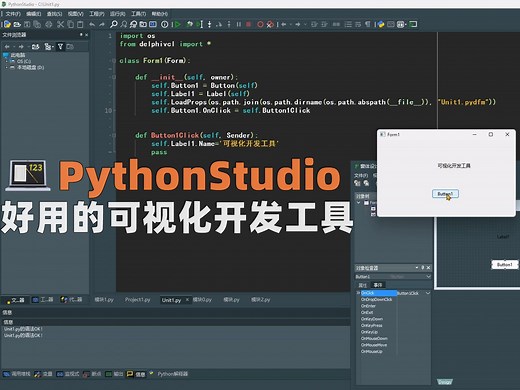
Task: Click the scissors cut icon
Action: tap(60, 24)
